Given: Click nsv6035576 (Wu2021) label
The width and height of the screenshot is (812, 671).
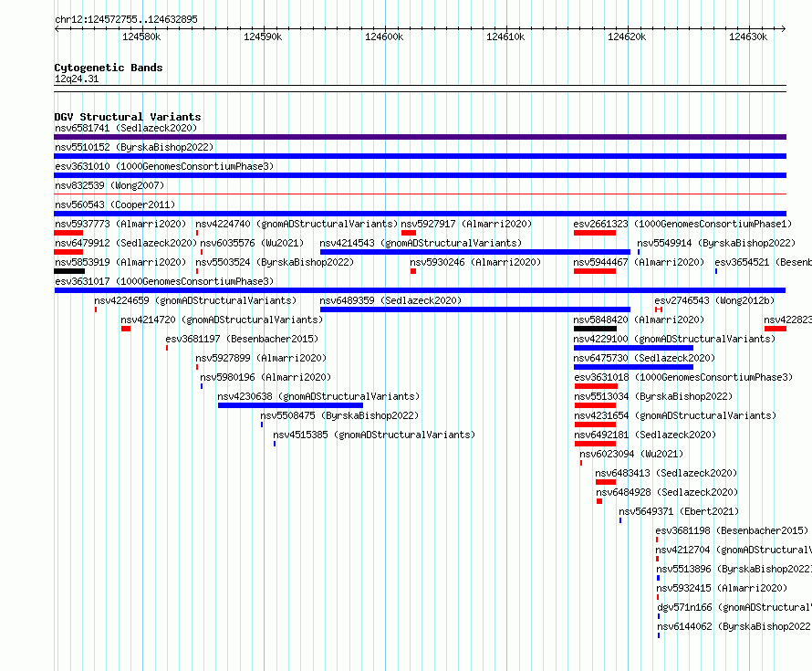Looking at the screenshot, I should (252, 243).
